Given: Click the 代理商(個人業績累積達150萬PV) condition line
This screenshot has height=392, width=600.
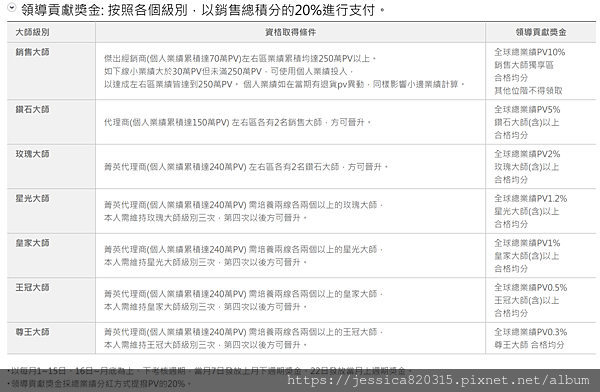Looking at the screenshot, I should tap(237, 122).
